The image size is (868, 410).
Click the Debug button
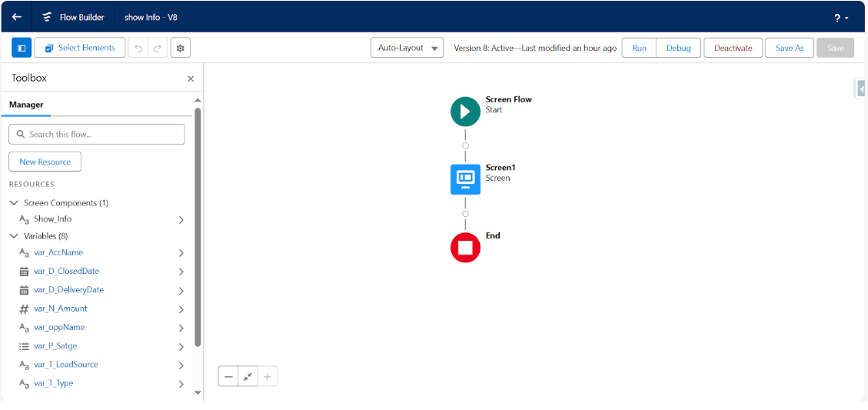click(679, 48)
